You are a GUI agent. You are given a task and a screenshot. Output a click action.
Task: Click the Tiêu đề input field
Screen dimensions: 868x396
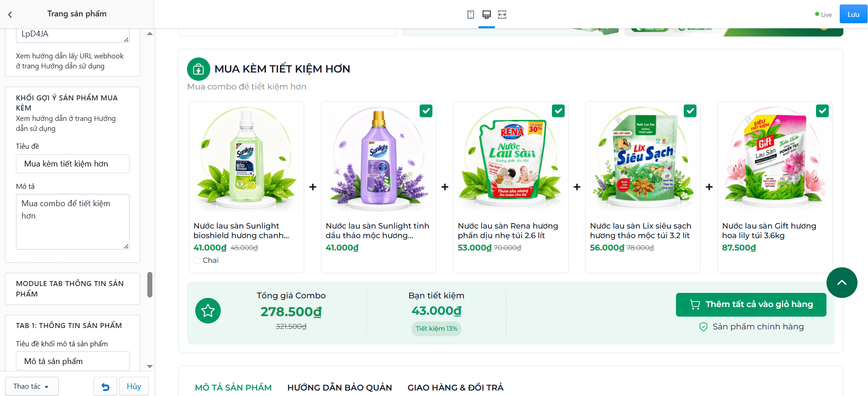tap(73, 164)
